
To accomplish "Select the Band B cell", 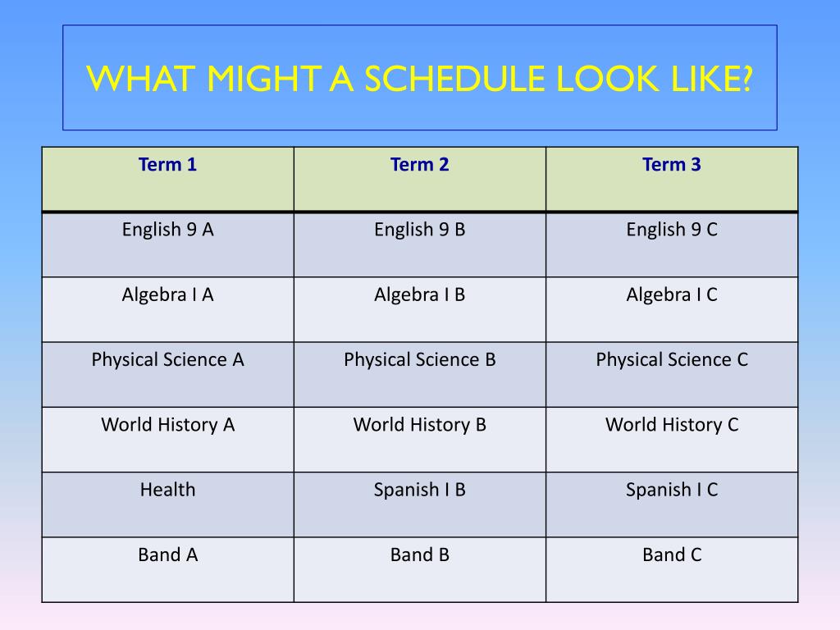I will [420, 570].
